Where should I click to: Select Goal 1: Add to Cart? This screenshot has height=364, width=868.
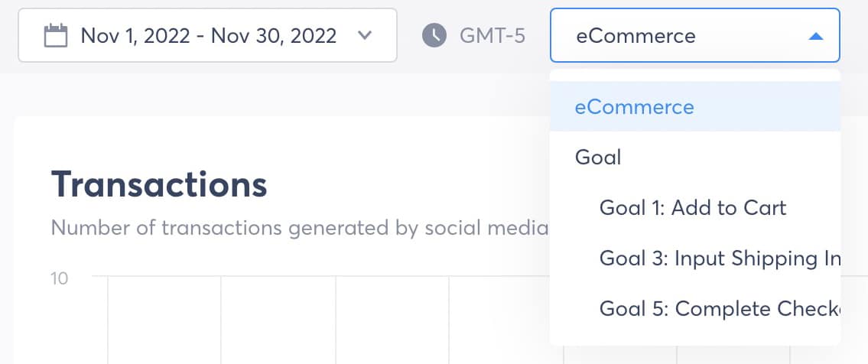(694, 208)
